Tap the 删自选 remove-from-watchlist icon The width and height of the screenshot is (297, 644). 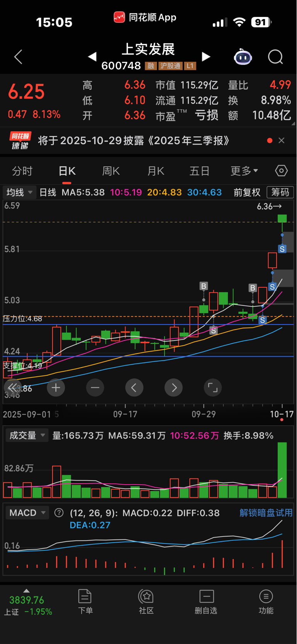pos(207,596)
